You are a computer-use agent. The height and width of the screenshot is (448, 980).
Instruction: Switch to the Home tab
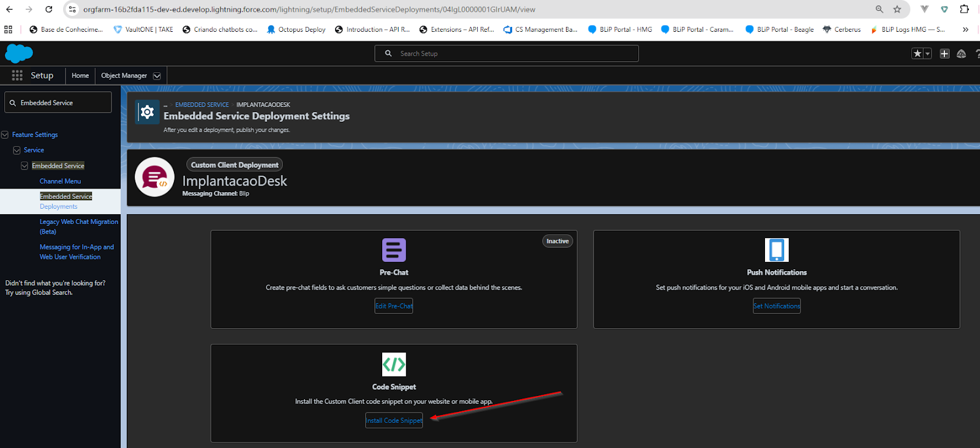80,76
